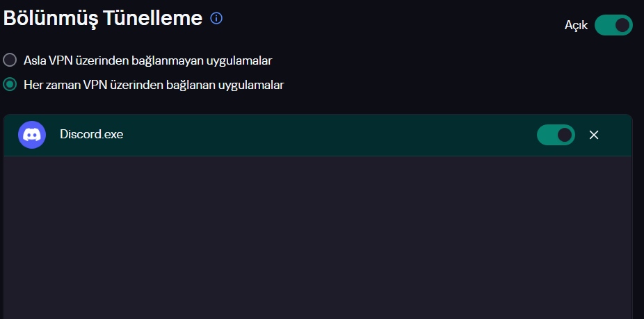The height and width of the screenshot is (319, 644).
Task: Click the 'Asla VPN üzerinden bağlanmayan uygulamalar' label text
Action: 147,60
